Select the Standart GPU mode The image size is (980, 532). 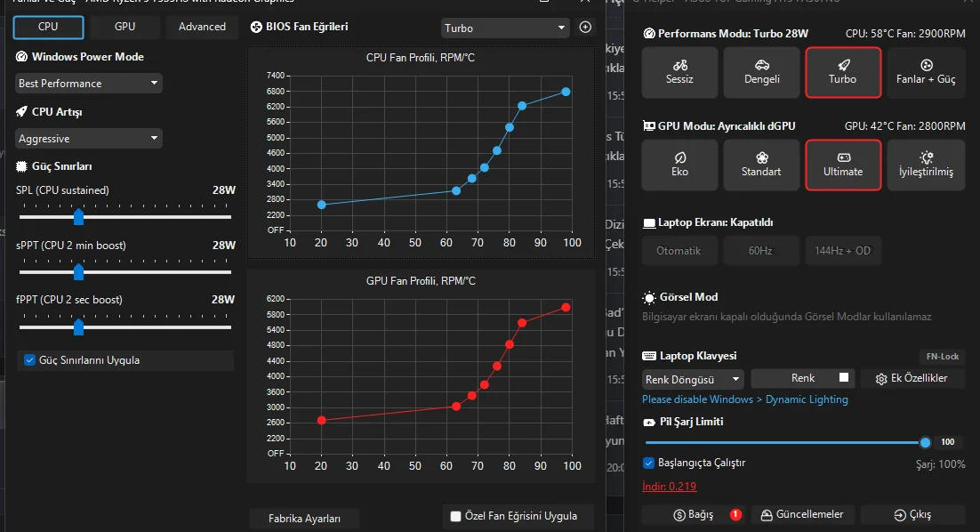click(761, 165)
